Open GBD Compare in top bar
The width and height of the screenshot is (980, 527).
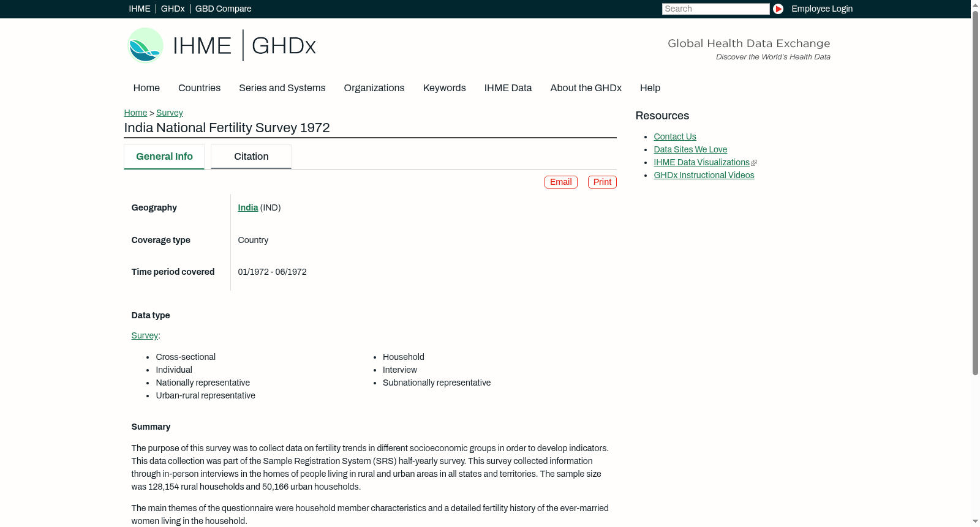coord(224,9)
